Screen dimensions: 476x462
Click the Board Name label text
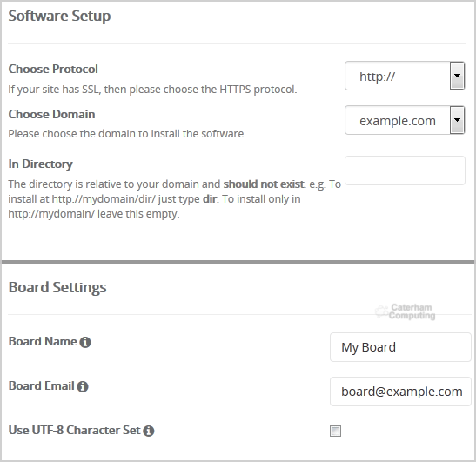tap(43, 342)
